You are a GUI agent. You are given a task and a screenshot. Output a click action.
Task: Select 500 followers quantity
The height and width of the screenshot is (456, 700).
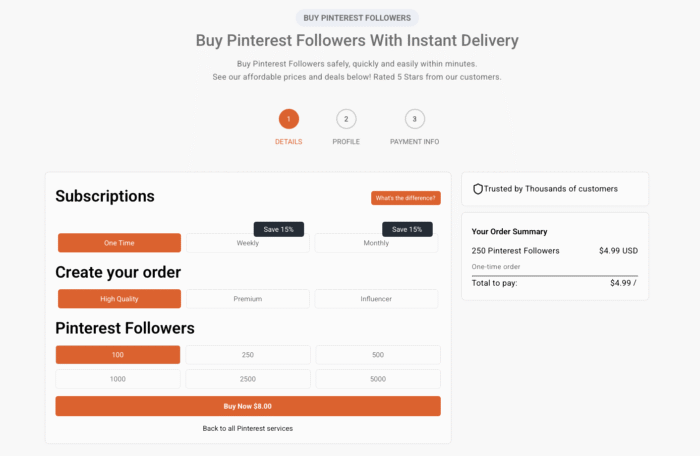[378, 355]
